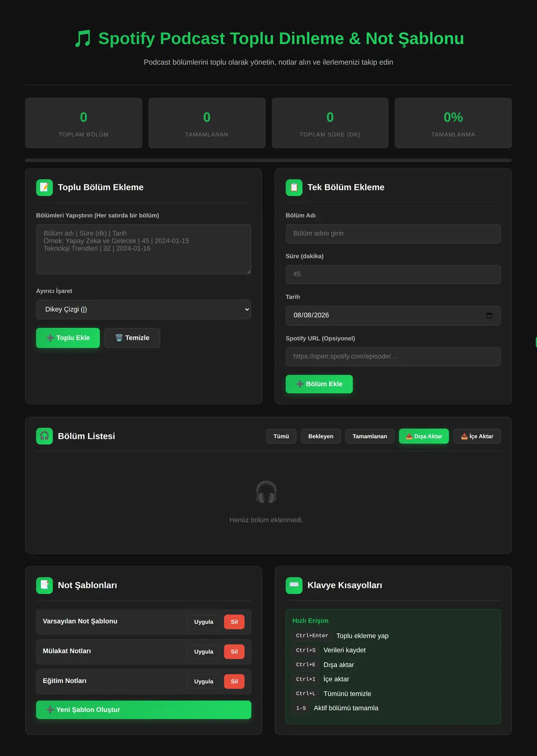Click İçe Aktar import button
This screenshot has width=537, height=756.
click(x=477, y=436)
